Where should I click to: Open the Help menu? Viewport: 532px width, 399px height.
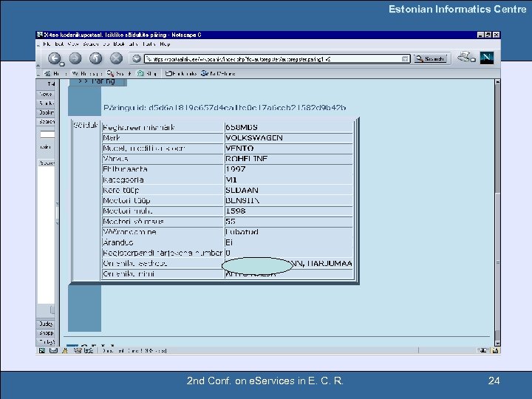click(x=165, y=44)
